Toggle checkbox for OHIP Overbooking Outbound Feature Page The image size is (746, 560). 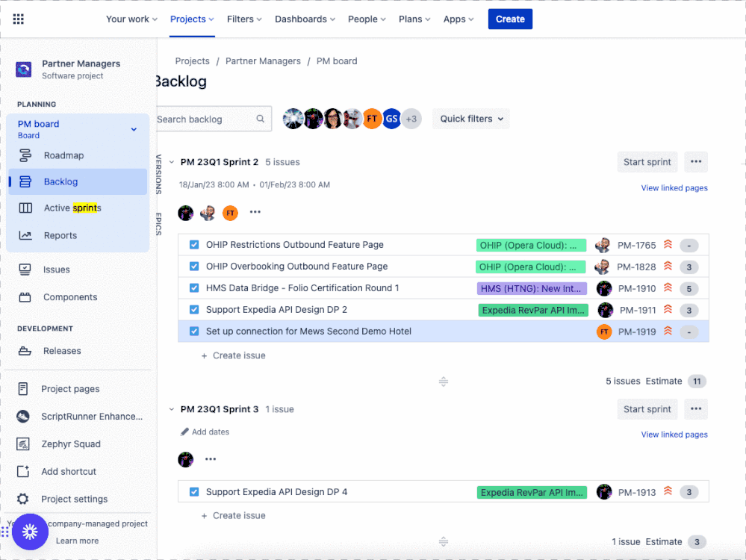coord(194,267)
